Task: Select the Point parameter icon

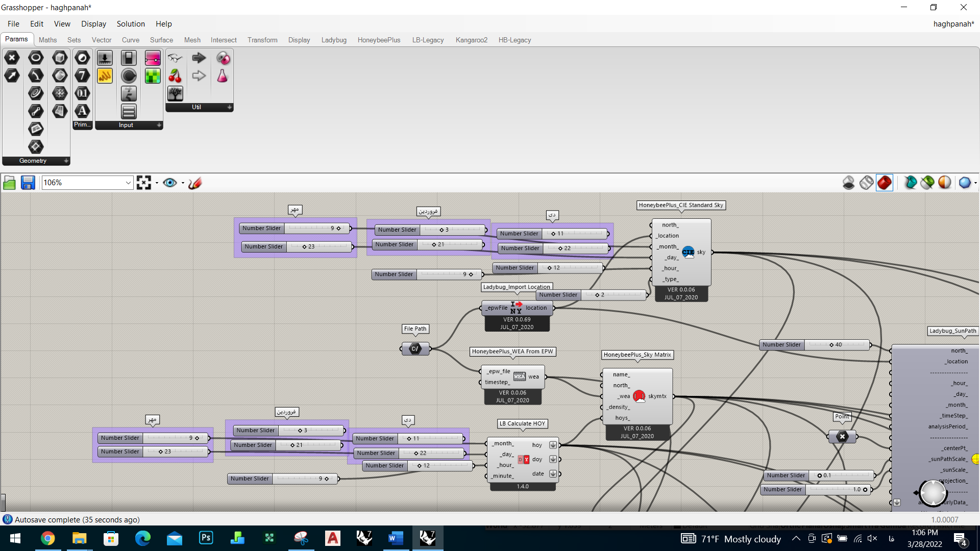Action: coord(12,58)
